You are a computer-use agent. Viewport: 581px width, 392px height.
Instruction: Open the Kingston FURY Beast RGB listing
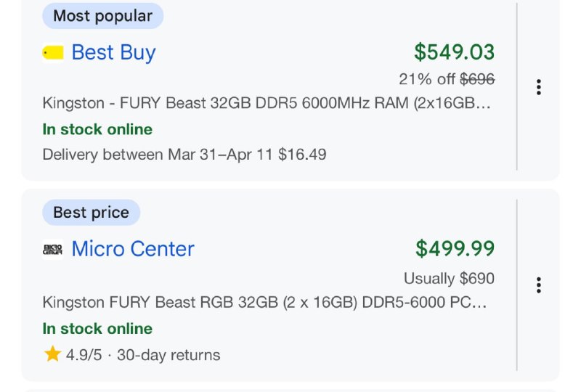click(267, 302)
